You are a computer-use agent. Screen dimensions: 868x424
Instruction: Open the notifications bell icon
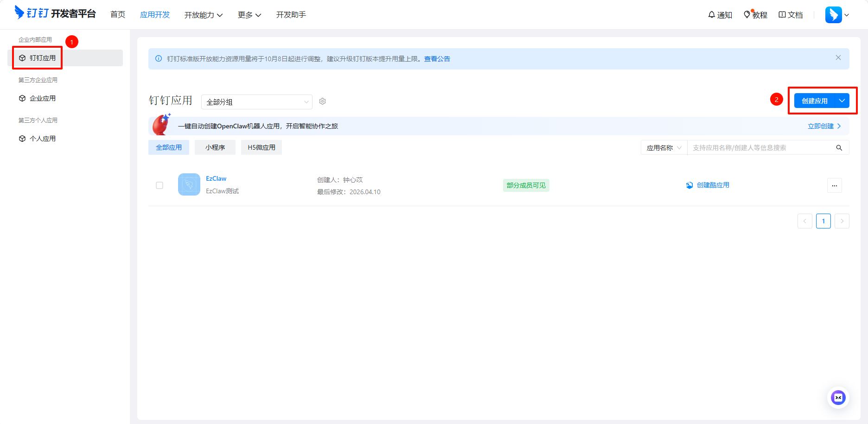click(x=711, y=15)
